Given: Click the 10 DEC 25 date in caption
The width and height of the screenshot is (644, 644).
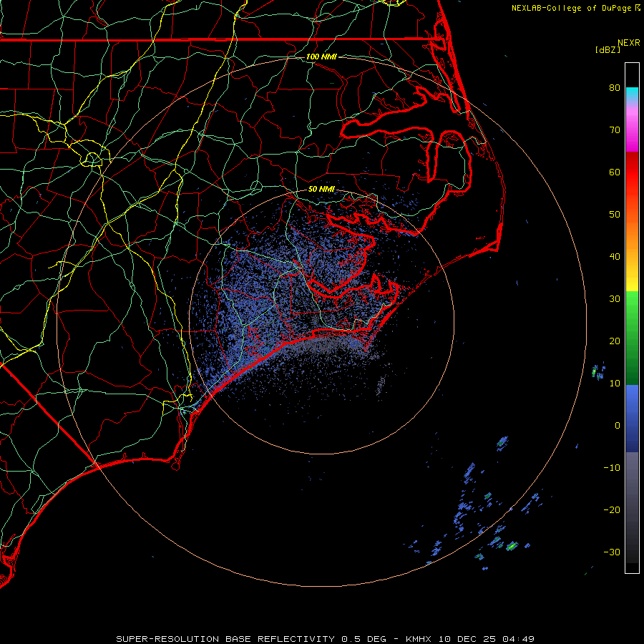Looking at the screenshot, I should click(x=467, y=639).
